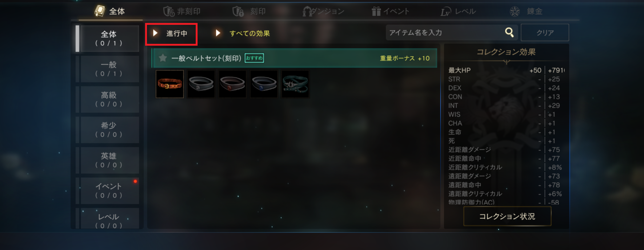Select the belt with blue gem

[264, 84]
